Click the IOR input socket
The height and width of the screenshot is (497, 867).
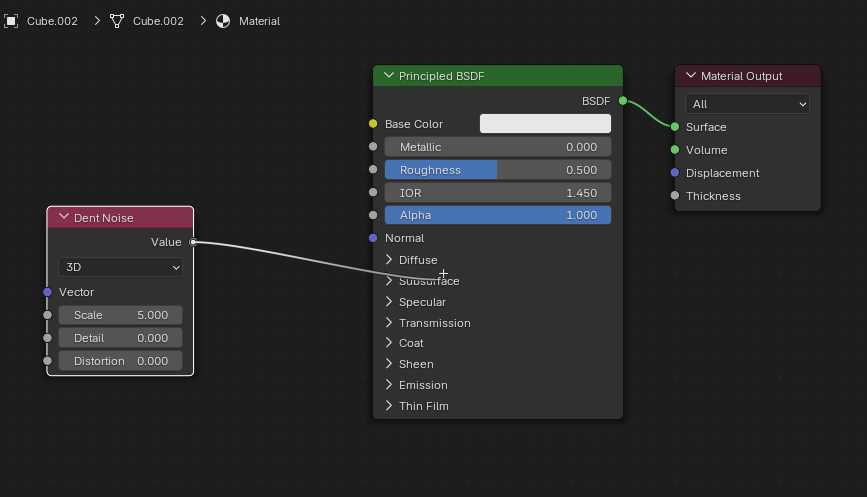point(373,192)
